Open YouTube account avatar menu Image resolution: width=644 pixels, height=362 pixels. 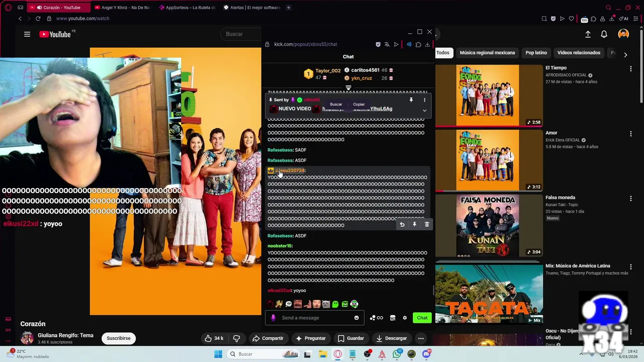(x=623, y=34)
